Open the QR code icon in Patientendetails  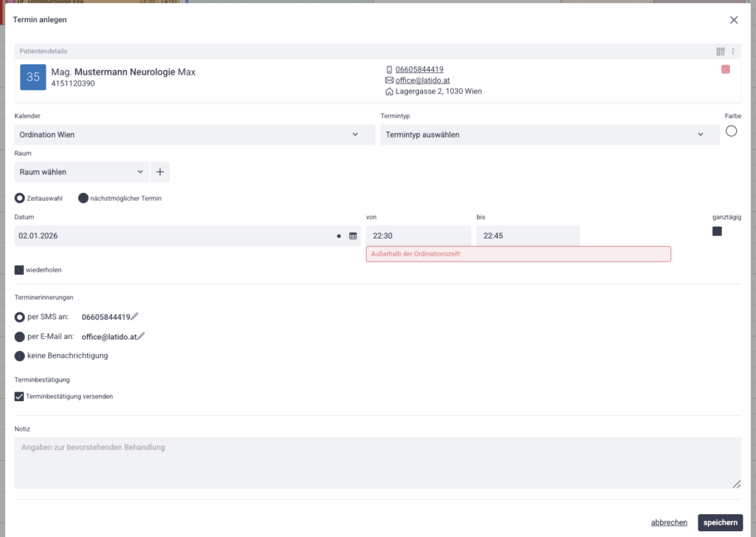(x=721, y=52)
